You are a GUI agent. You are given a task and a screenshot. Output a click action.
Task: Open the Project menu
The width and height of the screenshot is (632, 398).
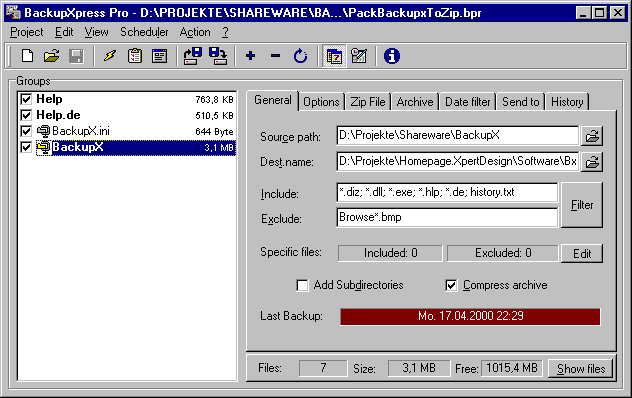27,32
